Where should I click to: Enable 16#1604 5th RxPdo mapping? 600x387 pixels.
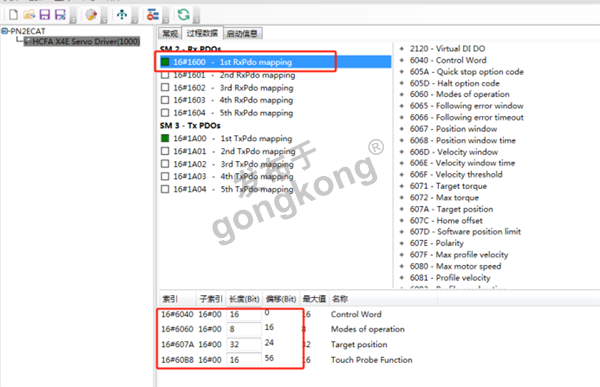165,113
